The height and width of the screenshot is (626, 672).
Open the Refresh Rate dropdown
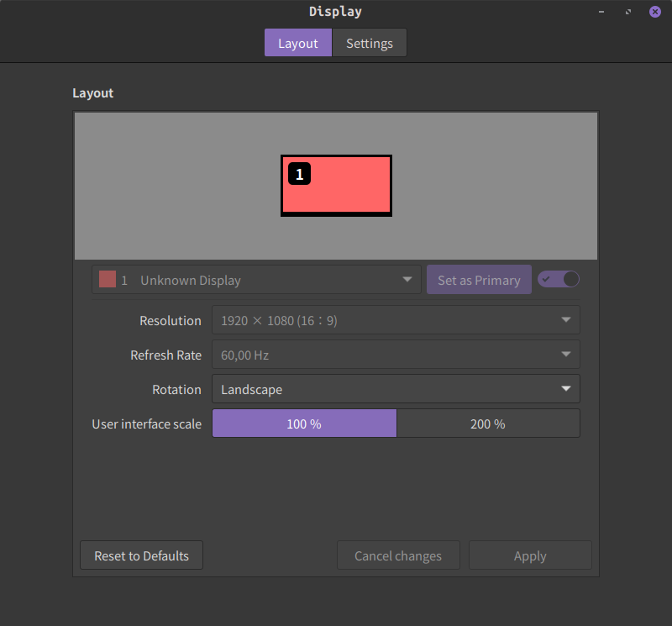coord(396,354)
